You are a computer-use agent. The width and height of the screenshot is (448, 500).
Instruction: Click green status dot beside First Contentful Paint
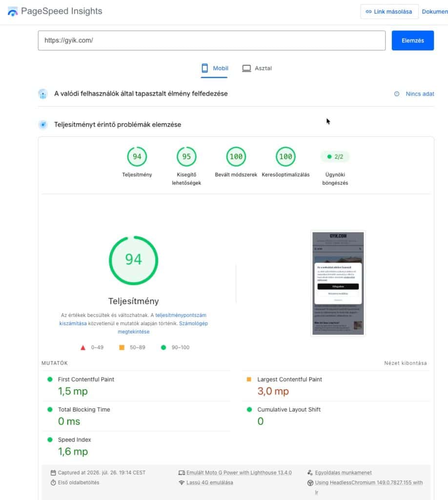point(50,379)
